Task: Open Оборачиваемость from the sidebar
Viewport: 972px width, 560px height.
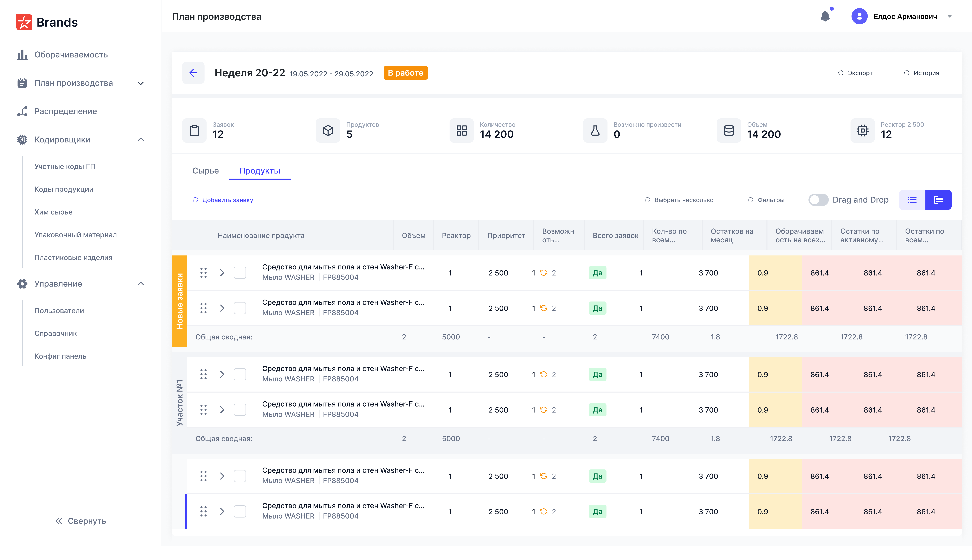Action: (71, 55)
